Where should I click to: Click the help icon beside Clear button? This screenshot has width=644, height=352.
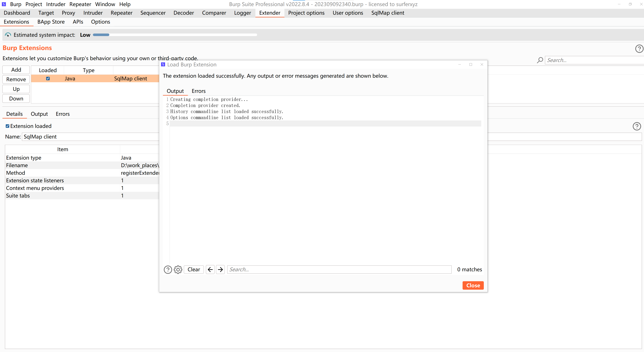(168, 269)
